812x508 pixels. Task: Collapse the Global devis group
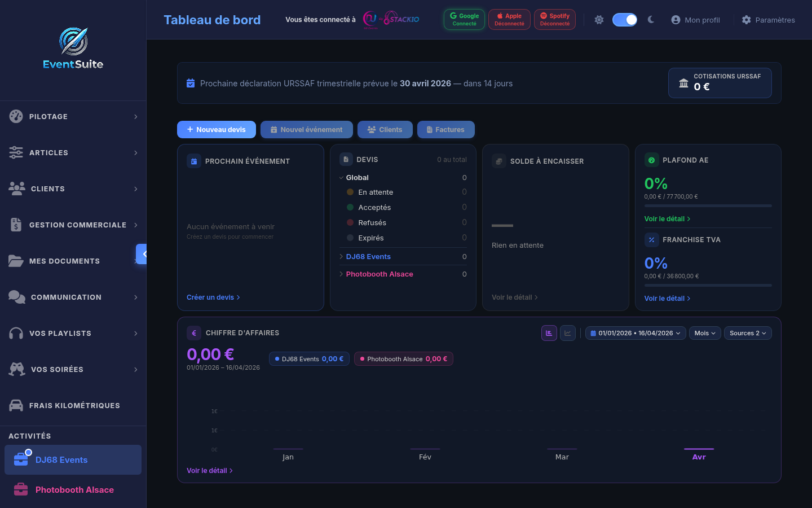tap(341, 177)
